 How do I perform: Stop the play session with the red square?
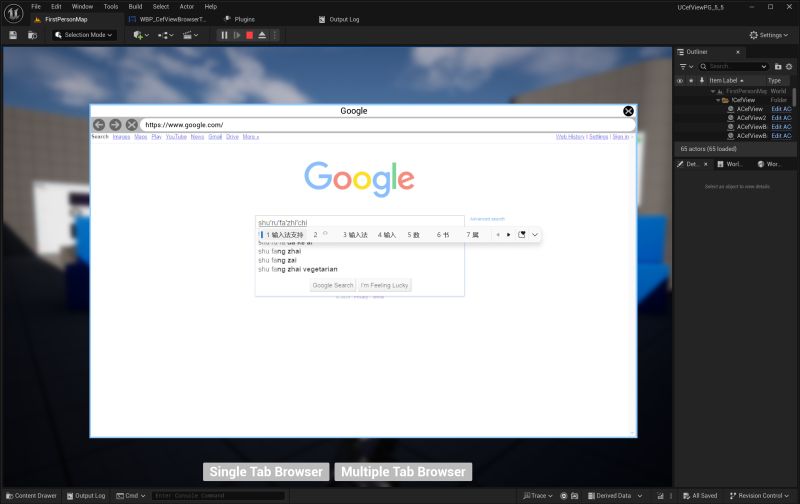pyautogui.click(x=249, y=35)
